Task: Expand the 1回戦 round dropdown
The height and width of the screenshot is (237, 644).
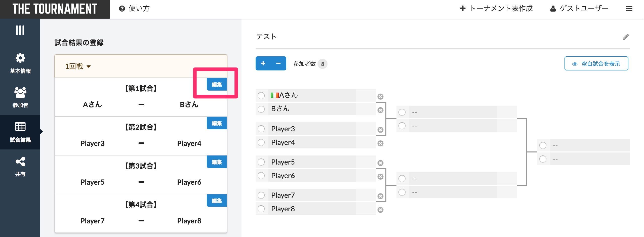Action: [78, 66]
